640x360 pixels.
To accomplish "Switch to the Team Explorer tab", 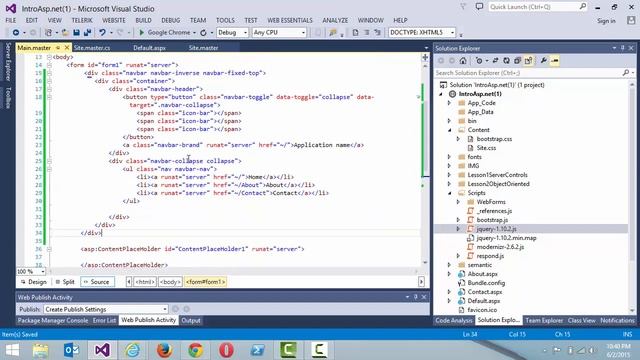I will pyautogui.click(x=544, y=320).
